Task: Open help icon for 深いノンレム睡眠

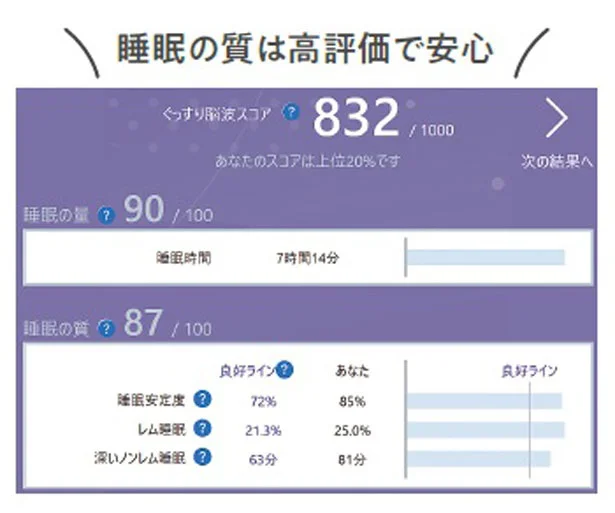Action: (203, 457)
